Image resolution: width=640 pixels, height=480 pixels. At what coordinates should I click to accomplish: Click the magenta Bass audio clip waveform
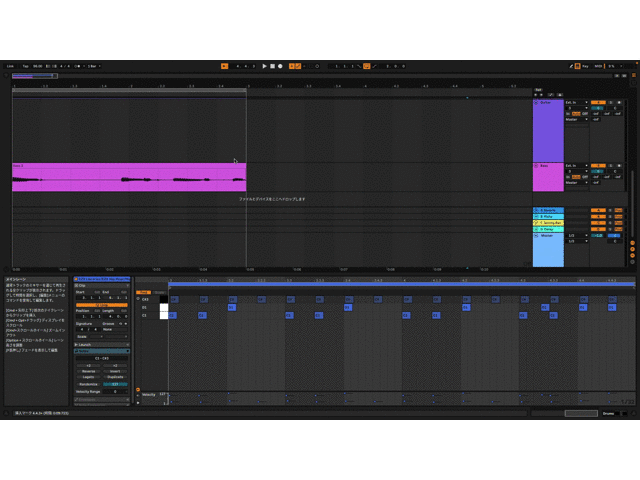pos(128,180)
